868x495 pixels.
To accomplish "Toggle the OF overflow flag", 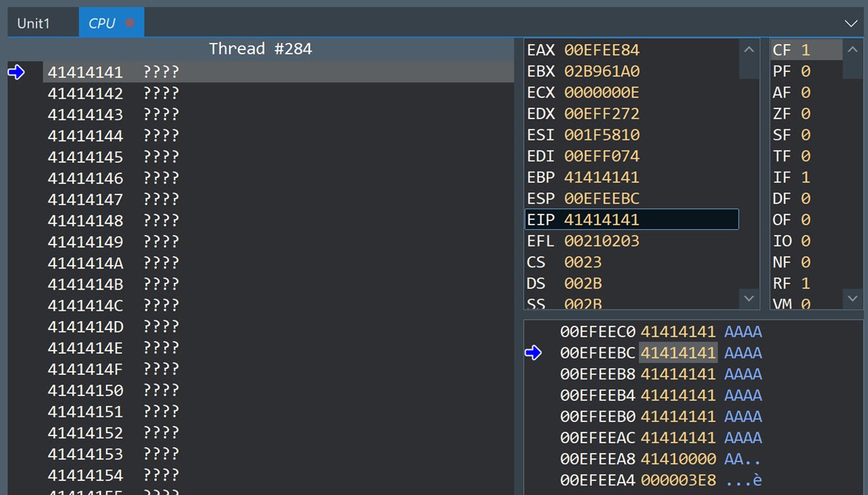I will tap(807, 220).
